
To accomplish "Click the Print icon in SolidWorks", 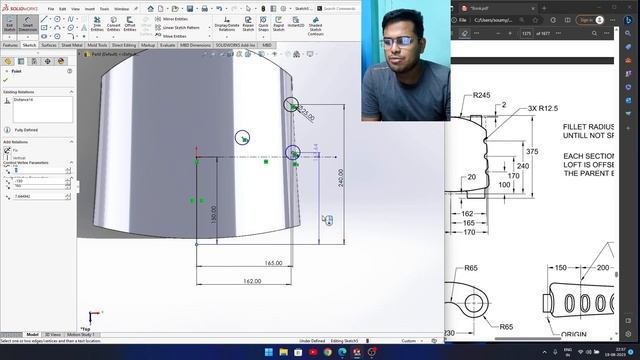I will click(x=204, y=9).
